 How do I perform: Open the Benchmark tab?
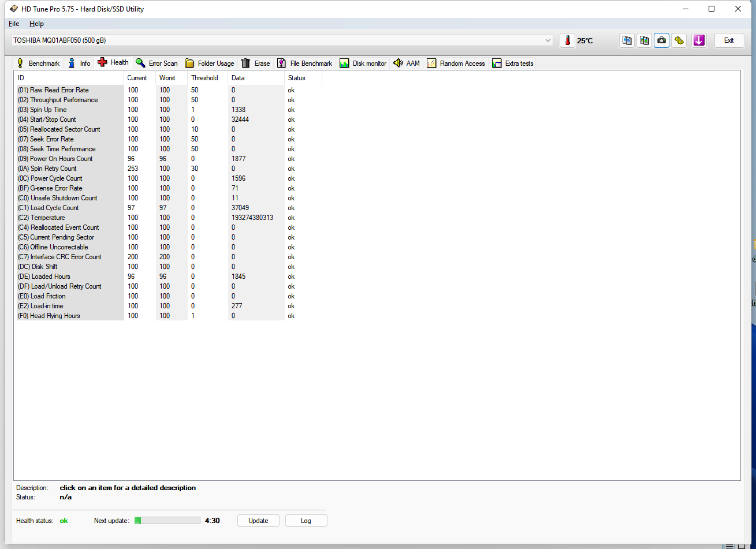pyautogui.click(x=38, y=64)
